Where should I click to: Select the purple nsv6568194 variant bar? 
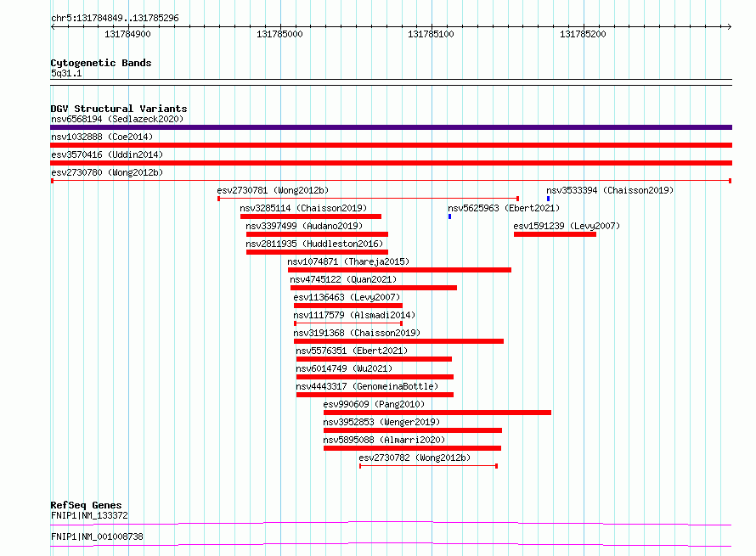coord(391,127)
